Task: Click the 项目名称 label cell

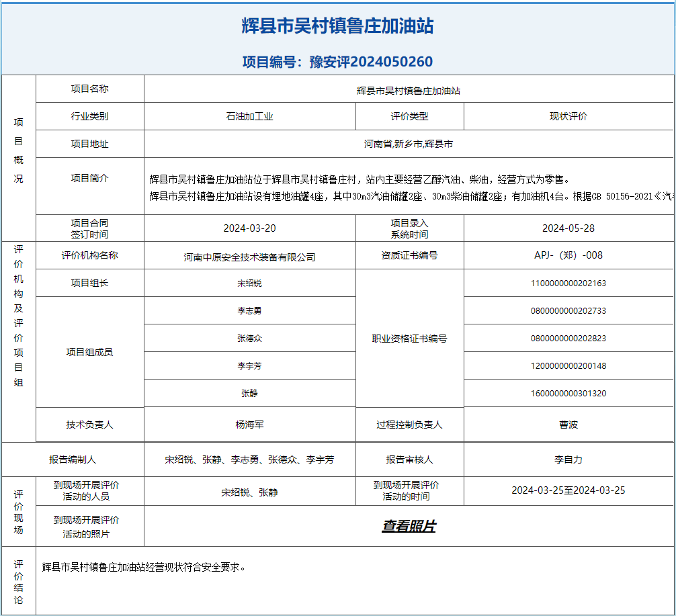Action: pyautogui.click(x=89, y=89)
